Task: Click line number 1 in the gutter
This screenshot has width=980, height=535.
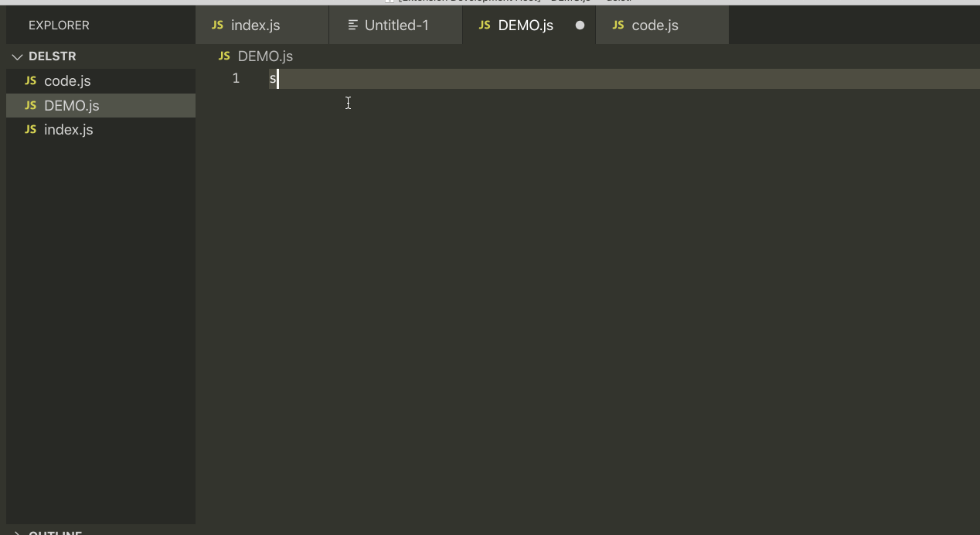Action: [236, 78]
